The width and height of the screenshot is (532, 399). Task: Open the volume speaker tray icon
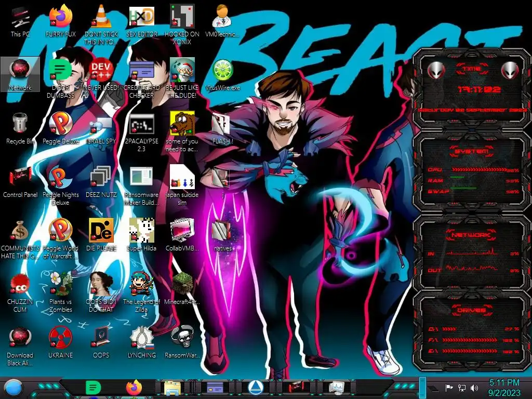coord(474,388)
